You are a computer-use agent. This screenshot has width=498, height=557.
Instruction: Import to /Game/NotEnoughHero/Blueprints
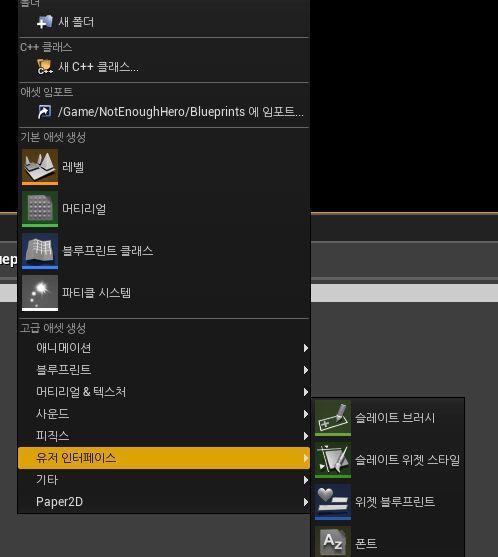(164, 112)
